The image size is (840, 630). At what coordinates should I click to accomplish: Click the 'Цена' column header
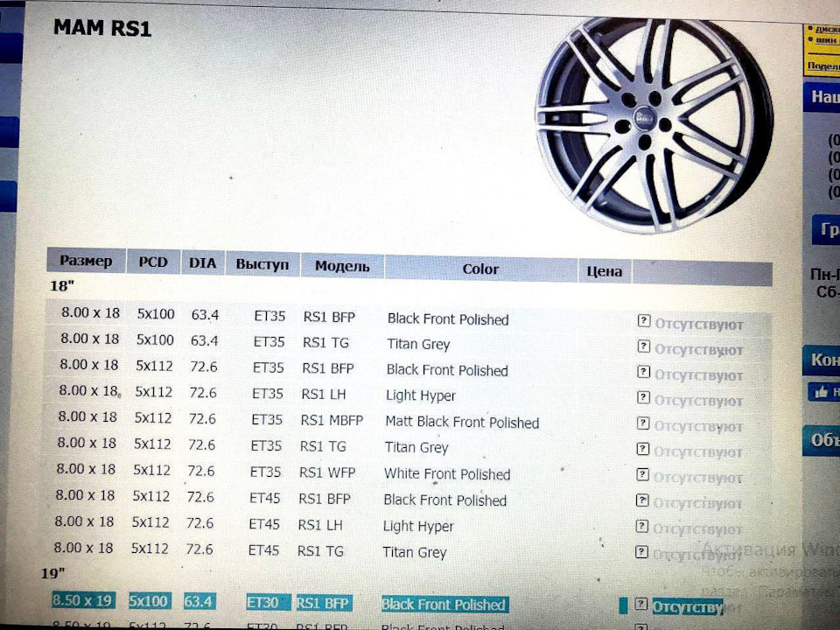pyautogui.click(x=605, y=271)
